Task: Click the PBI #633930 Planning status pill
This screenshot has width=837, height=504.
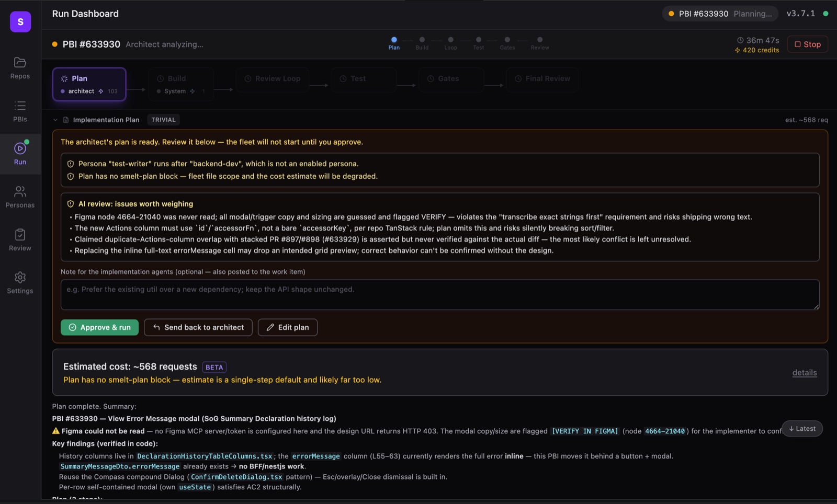Action: [x=720, y=14]
